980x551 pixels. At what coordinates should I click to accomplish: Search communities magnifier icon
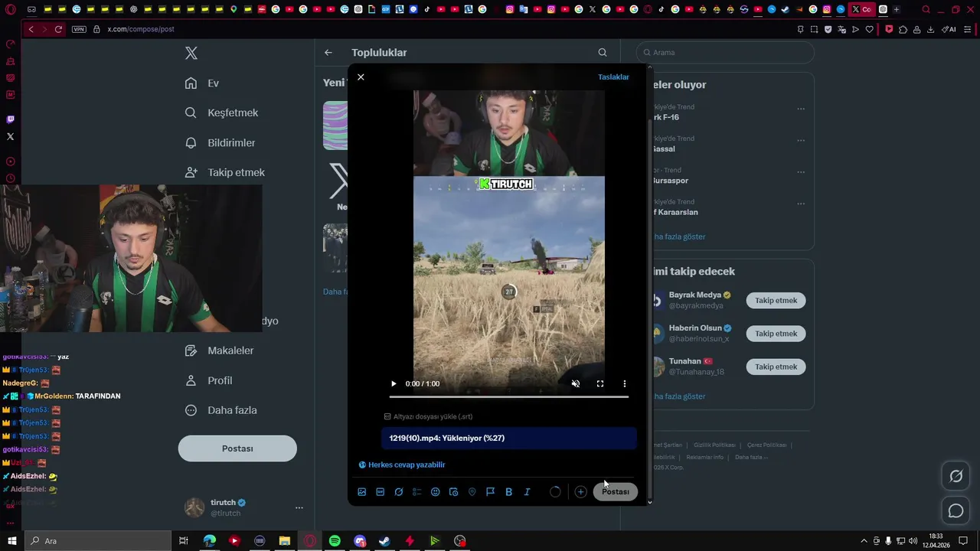point(603,53)
